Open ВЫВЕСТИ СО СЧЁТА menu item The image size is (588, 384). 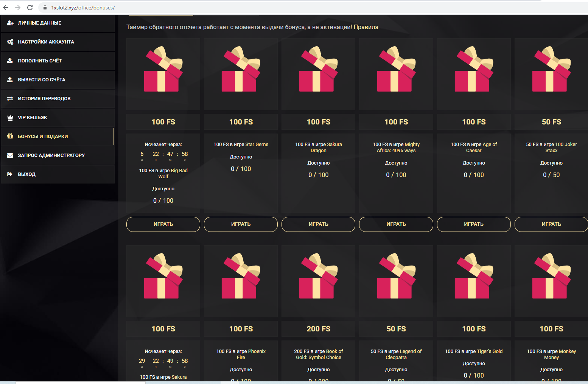click(58, 80)
